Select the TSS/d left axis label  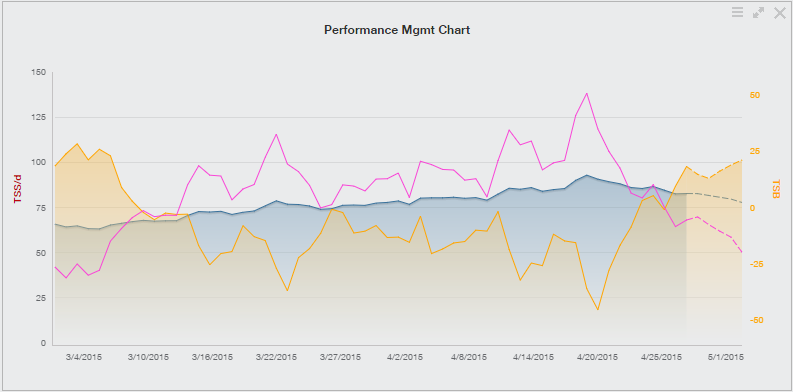coord(18,189)
